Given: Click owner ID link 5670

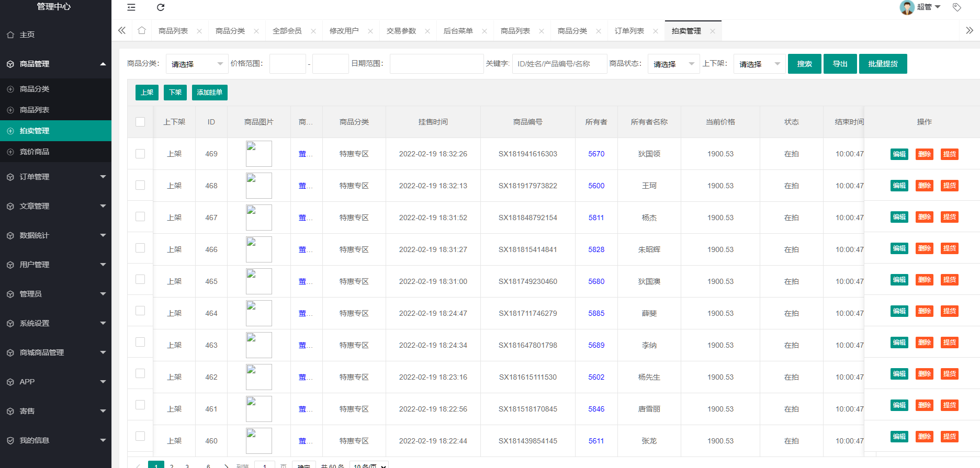Looking at the screenshot, I should pos(596,154).
